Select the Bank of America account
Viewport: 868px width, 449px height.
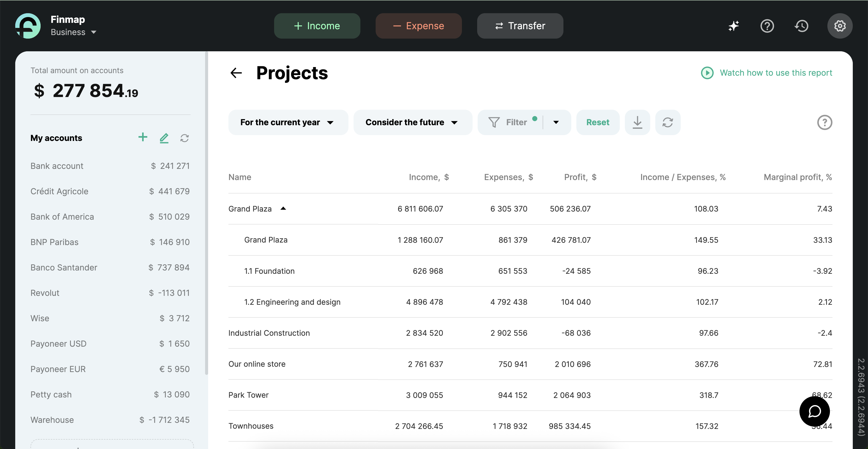point(110,217)
